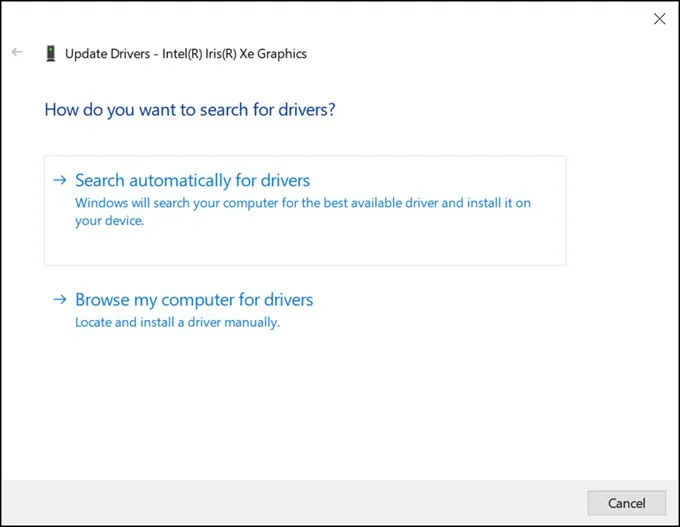The image size is (680, 527).
Task: Click the arrow next to Search automatically
Action: 60,180
